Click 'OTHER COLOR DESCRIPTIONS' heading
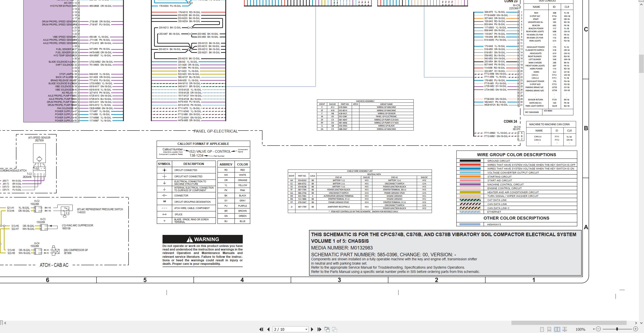The image size is (644, 333). pos(516,218)
